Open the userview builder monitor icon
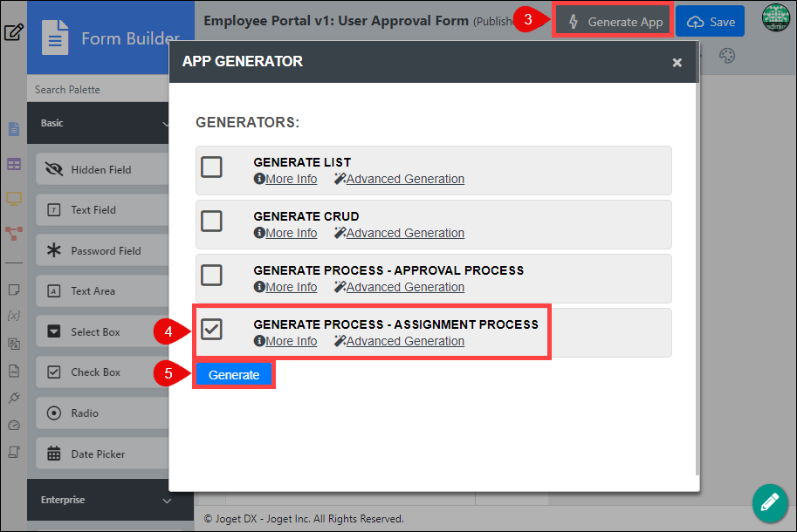 (14, 199)
